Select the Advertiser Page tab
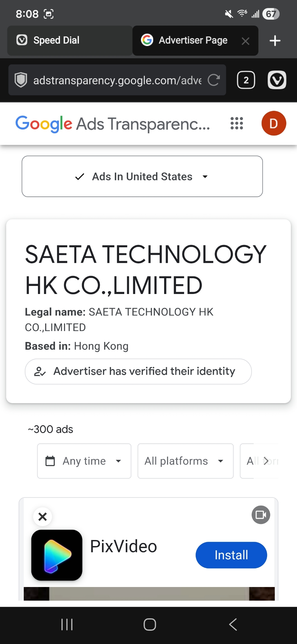297x644 pixels. click(190, 41)
